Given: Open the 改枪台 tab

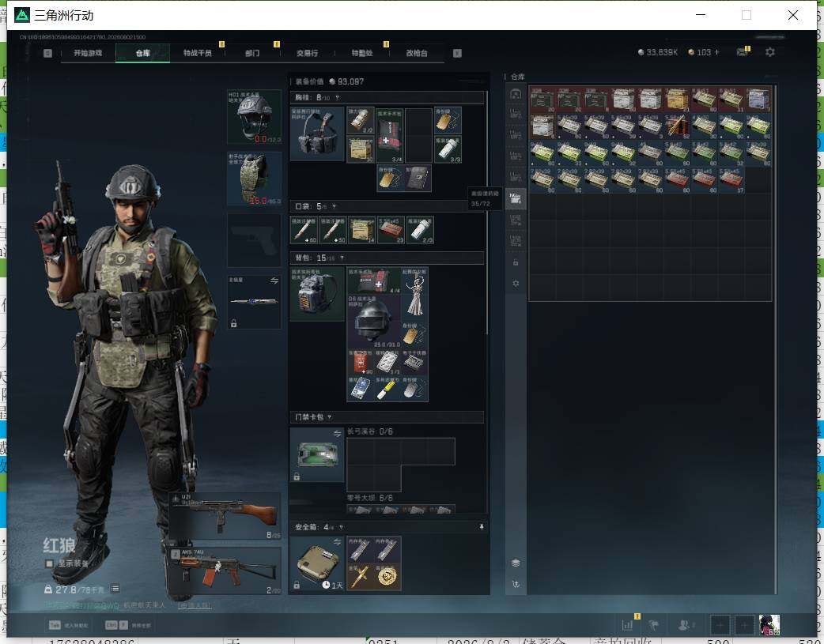Looking at the screenshot, I should (416, 52).
